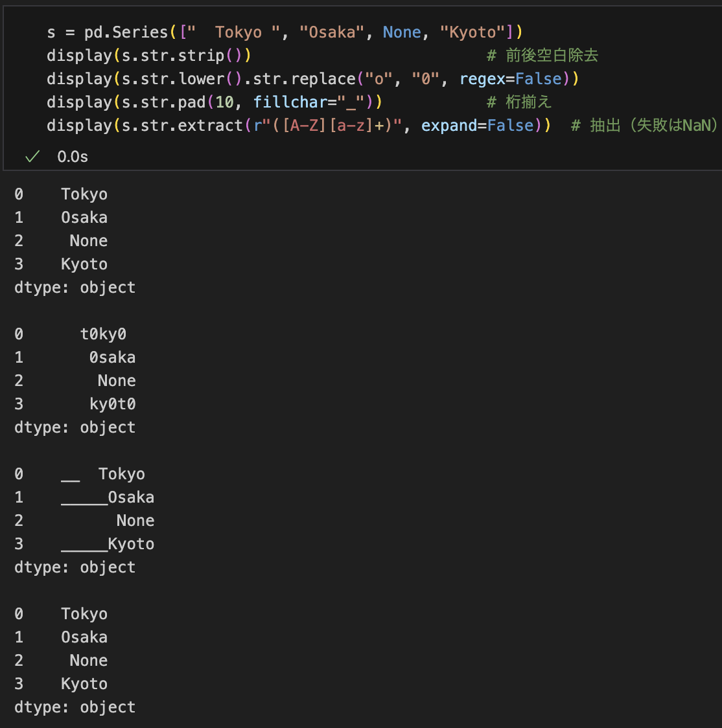Click on s.str.strip() display line
Image resolution: width=722 pixels, height=728 pixels.
[x=148, y=56]
